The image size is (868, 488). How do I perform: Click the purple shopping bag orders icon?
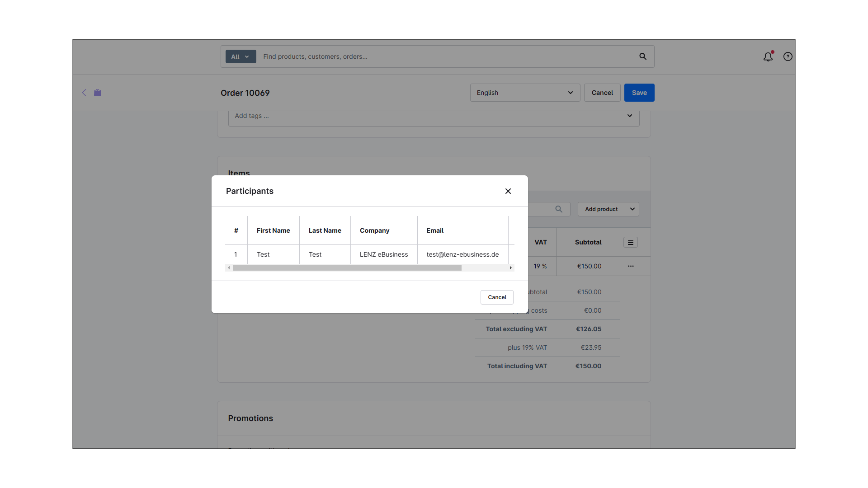pyautogui.click(x=98, y=93)
